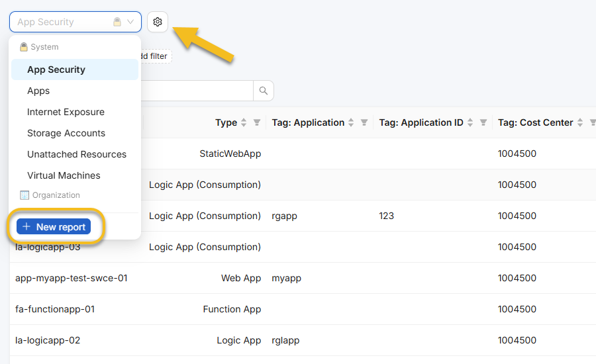Click the rgapp application tag cell

click(x=284, y=216)
